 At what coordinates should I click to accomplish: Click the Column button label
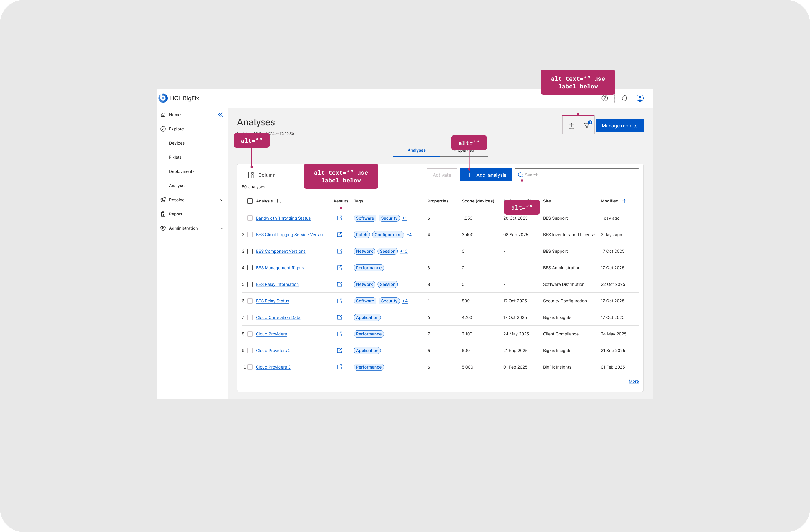pyautogui.click(x=267, y=175)
